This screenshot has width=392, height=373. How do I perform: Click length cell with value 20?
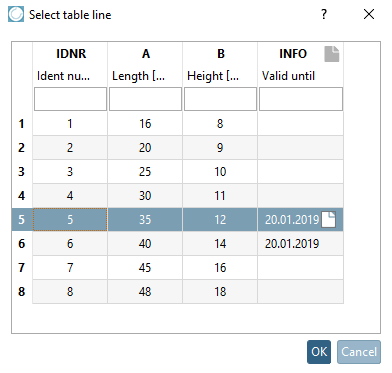pos(145,148)
